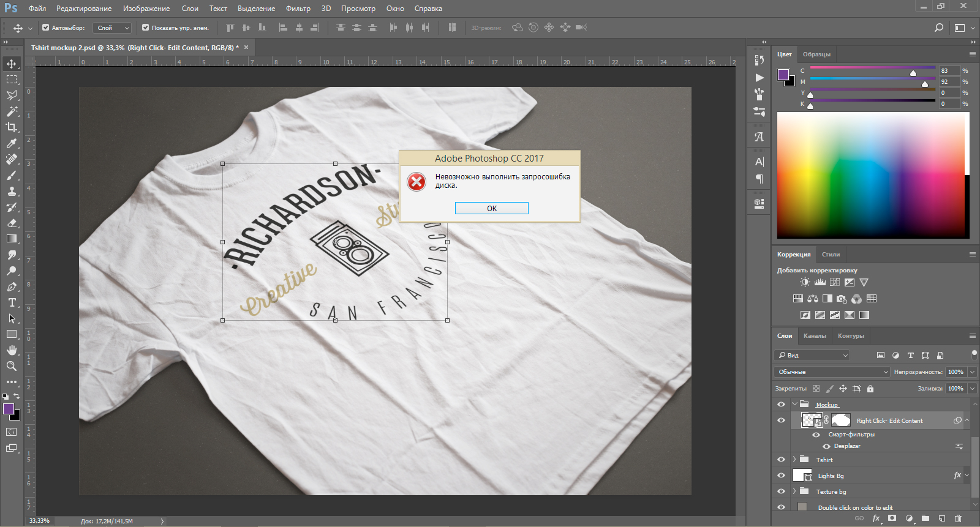Open the Непрозрачность opacity dropdown arrow
980x527 pixels.
click(x=972, y=372)
